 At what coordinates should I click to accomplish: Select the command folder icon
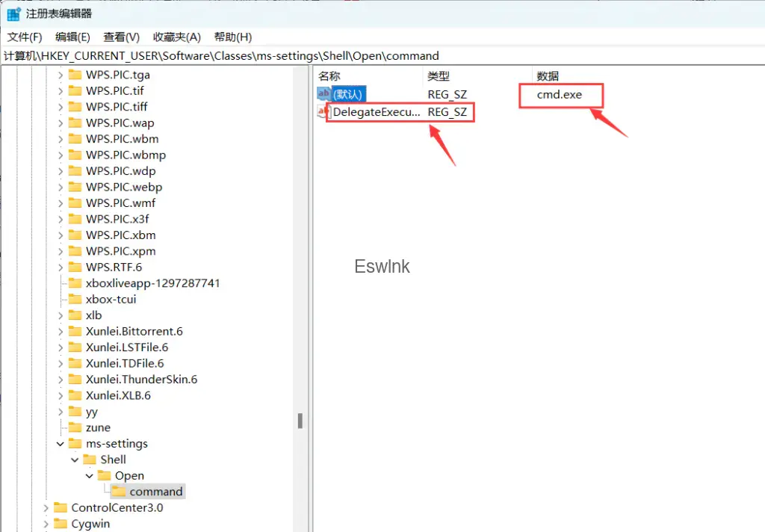[x=119, y=492]
